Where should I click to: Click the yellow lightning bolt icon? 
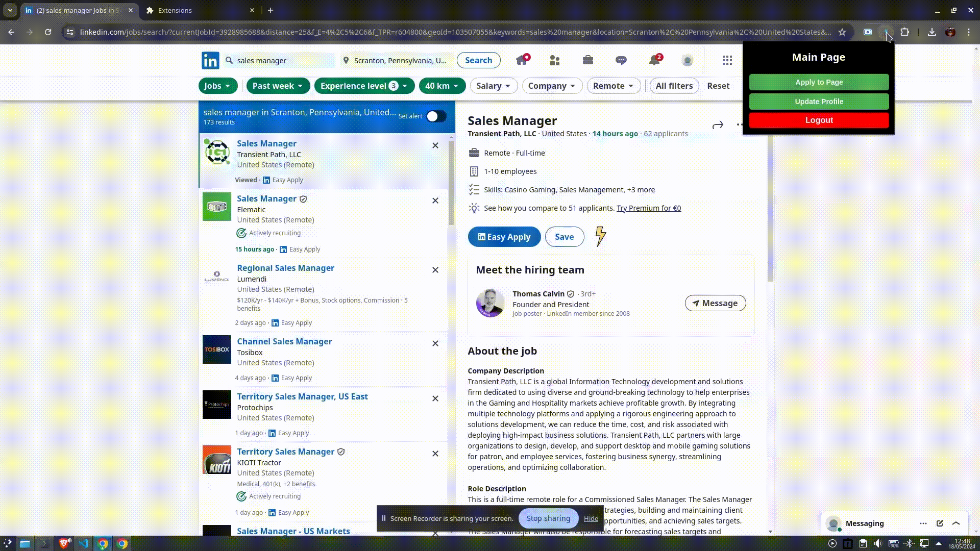pyautogui.click(x=601, y=236)
